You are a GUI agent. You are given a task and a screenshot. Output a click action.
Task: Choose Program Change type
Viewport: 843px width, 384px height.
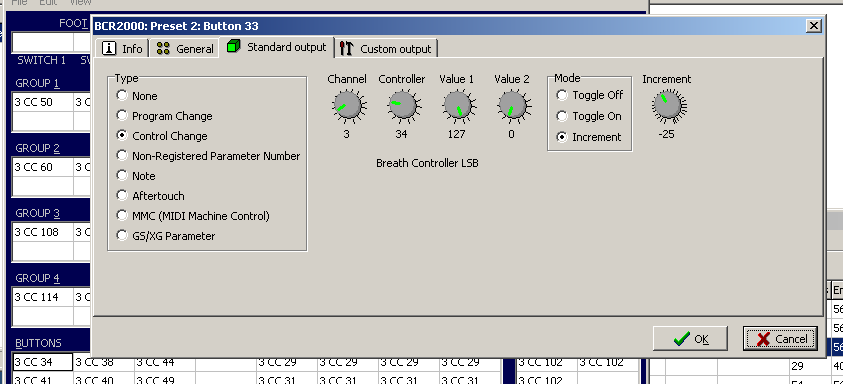(x=165, y=116)
